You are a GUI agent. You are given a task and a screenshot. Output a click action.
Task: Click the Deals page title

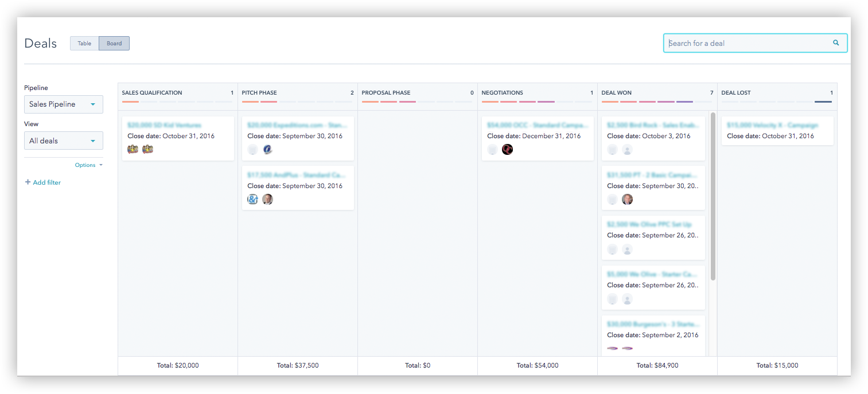tap(41, 44)
